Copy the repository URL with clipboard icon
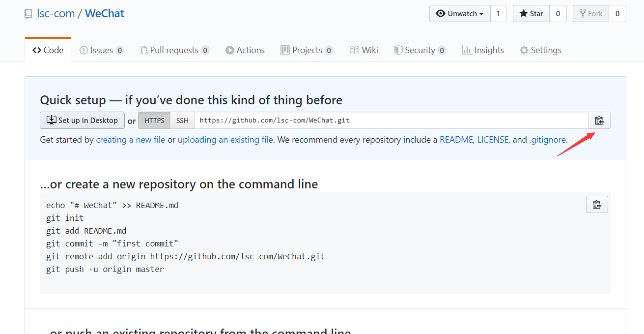Image resolution: width=644 pixels, height=334 pixels. pos(599,121)
